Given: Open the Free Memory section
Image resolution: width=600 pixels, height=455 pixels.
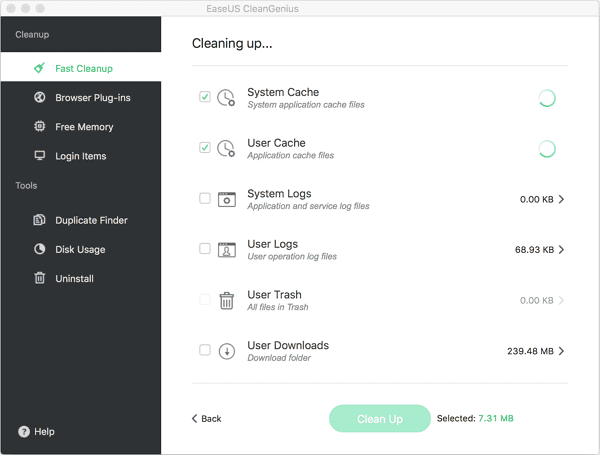Looking at the screenshot, I should click(x=81, y=127).
